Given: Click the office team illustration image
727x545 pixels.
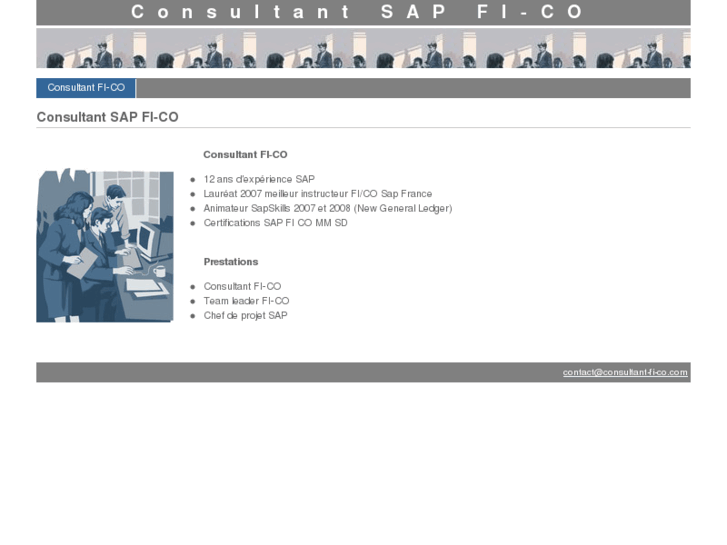Looking at the screenshot, I should pyautogui.click(x=105, y=245).
